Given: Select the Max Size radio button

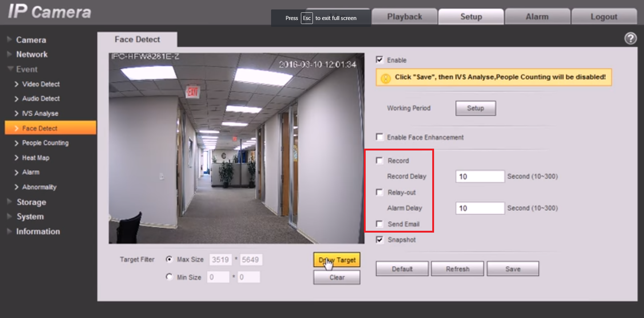Looking at the screenshot, I should tap(169, 259).
